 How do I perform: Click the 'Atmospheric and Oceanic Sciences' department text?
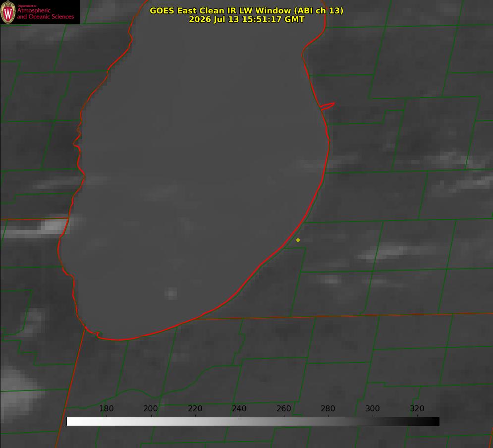(x=46, y=13)
